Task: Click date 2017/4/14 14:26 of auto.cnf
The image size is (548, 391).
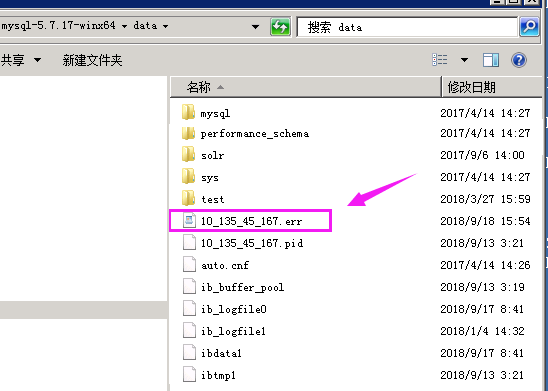Action: [x=485, y=265]
